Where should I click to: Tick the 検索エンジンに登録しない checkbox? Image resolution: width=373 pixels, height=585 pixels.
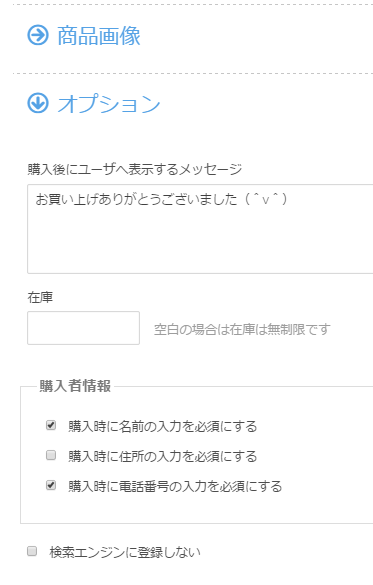[x=32, y=551]
